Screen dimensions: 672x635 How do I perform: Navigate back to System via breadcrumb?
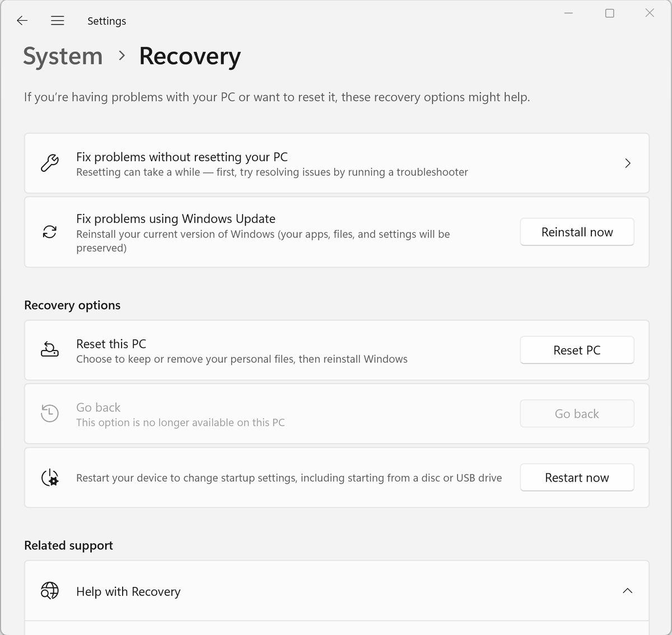(62, 56)
